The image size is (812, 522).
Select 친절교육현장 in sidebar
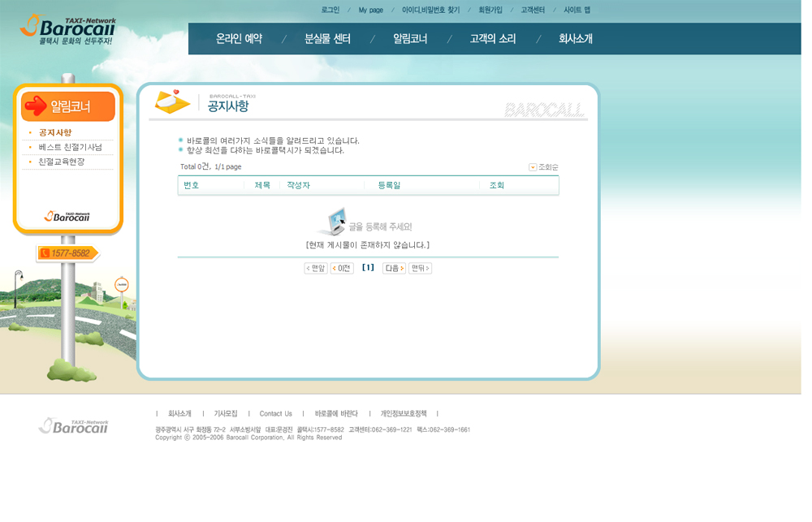[x=62, y=162]
